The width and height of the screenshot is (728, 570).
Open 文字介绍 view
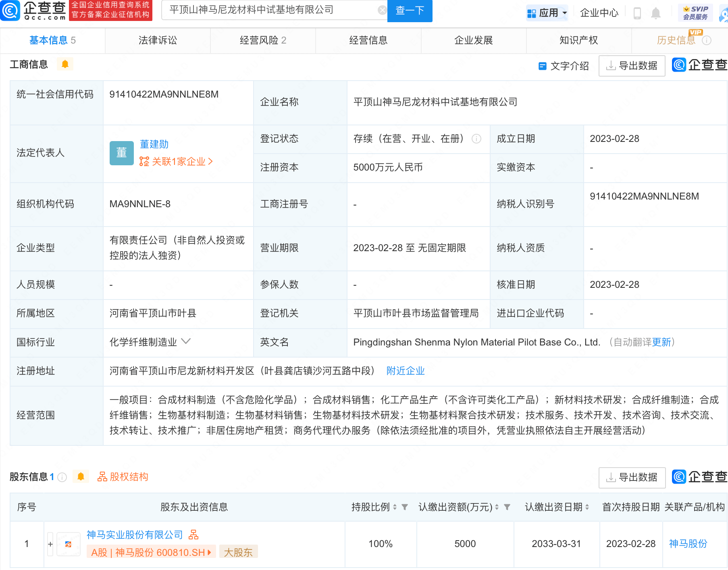click(564, 66)
